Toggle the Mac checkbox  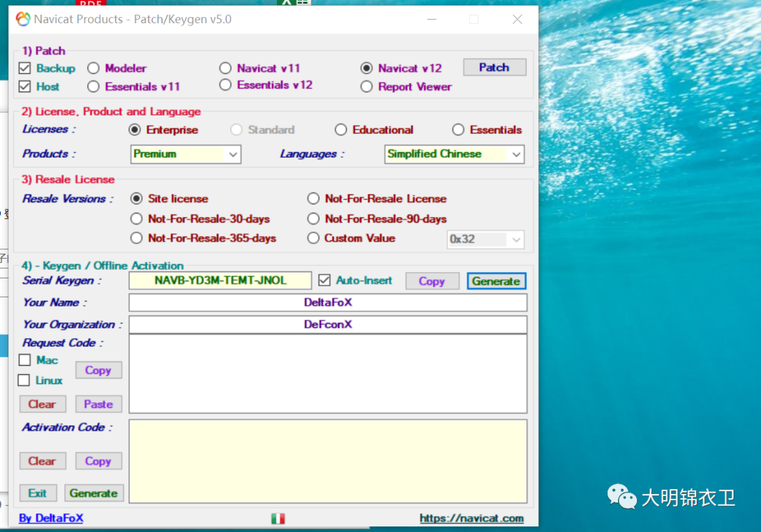[25, 359]
